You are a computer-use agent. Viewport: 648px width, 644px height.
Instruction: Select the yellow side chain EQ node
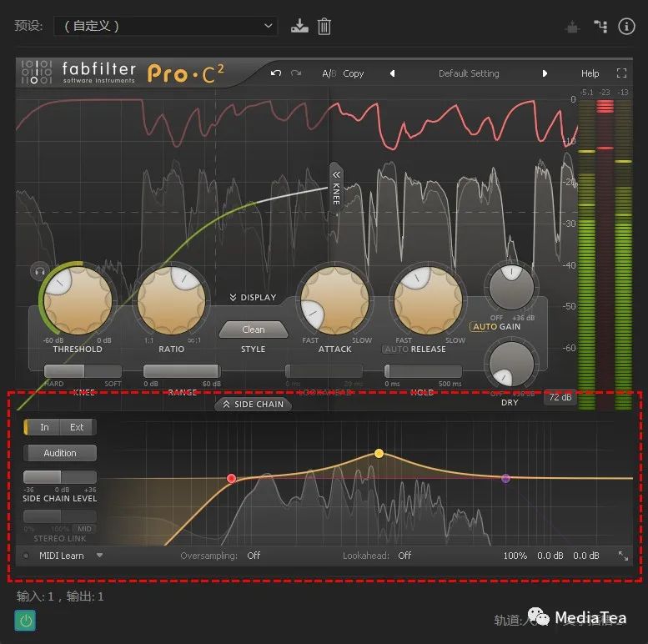click(x=379, y=454)
